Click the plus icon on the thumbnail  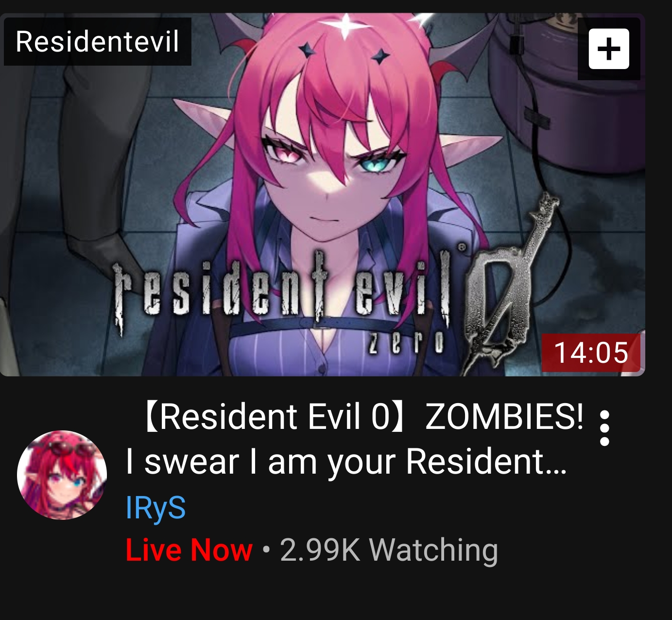609,49
